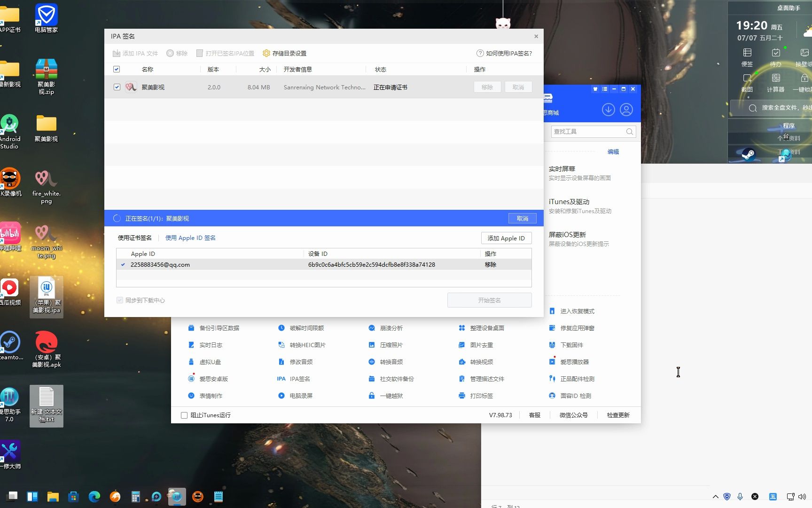Open 下载固件 tool
Screen dimensions: 812x508
tap(566, 345)
